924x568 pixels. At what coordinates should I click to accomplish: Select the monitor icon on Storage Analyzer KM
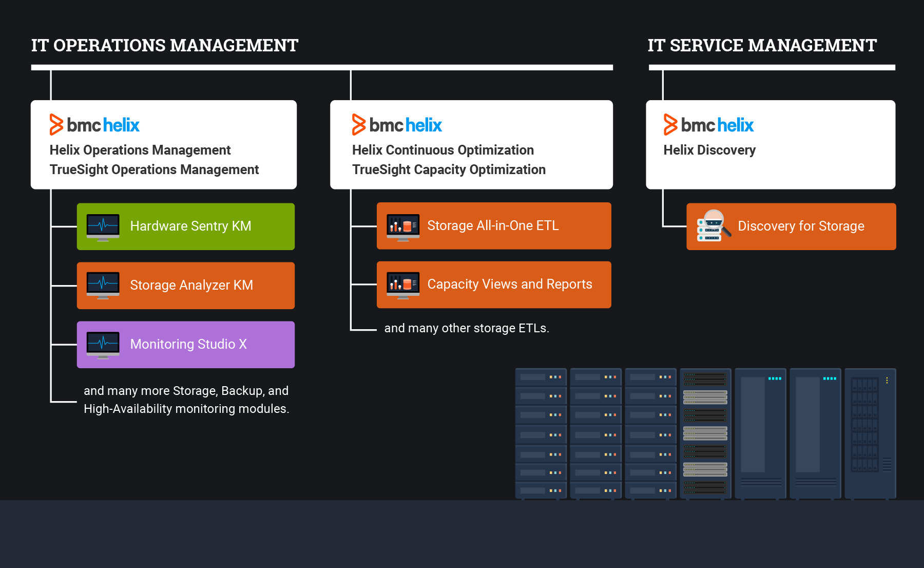(103, 285)
